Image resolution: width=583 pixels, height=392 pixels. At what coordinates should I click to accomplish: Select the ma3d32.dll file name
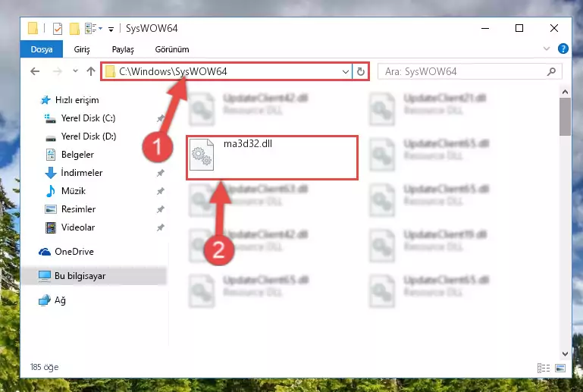(x=248, y=144)
